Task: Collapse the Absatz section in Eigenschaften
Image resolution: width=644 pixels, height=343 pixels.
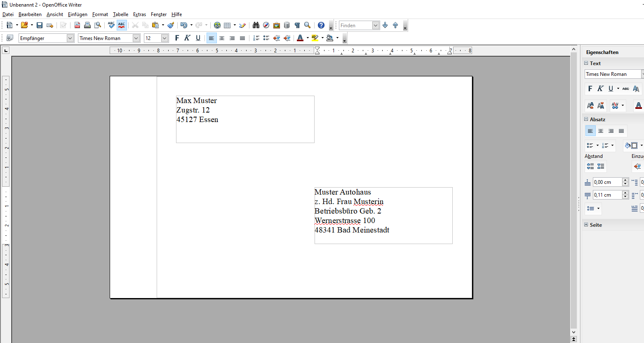Action: [586, 119]
